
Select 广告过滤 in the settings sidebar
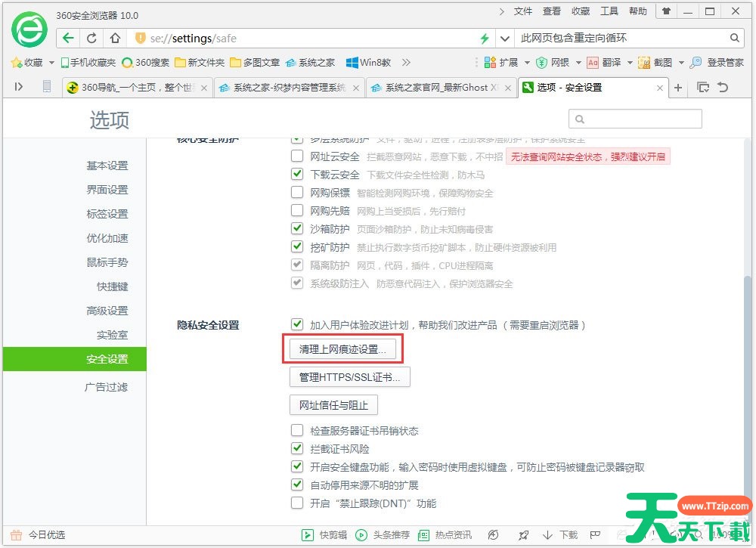pyautogui.click(x=106, y=387)
